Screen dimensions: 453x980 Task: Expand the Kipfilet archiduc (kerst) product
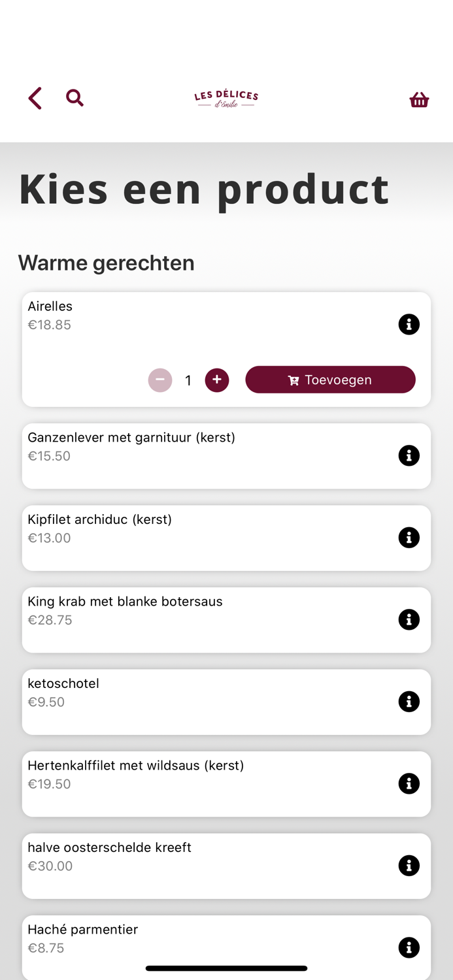point(196,538)
